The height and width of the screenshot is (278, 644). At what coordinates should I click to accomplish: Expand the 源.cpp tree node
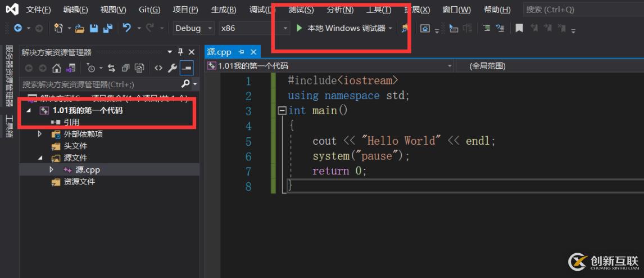51,169
